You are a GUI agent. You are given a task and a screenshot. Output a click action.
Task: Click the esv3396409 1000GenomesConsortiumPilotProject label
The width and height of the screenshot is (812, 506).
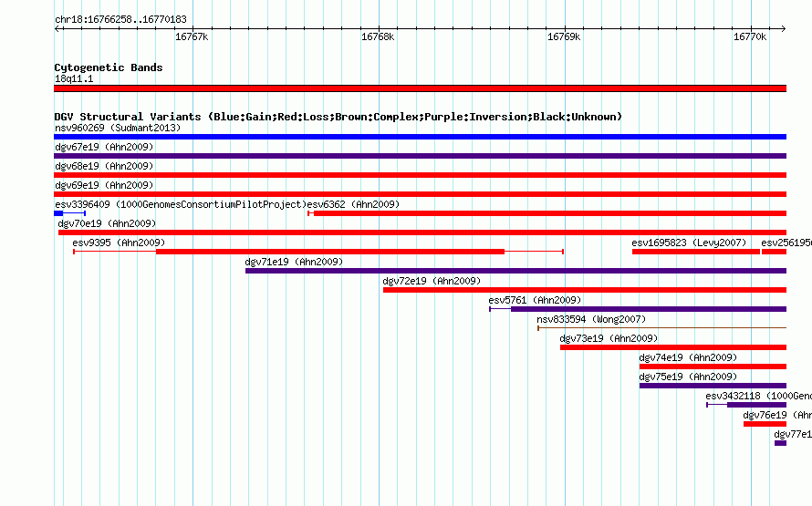tap(181, 204)
